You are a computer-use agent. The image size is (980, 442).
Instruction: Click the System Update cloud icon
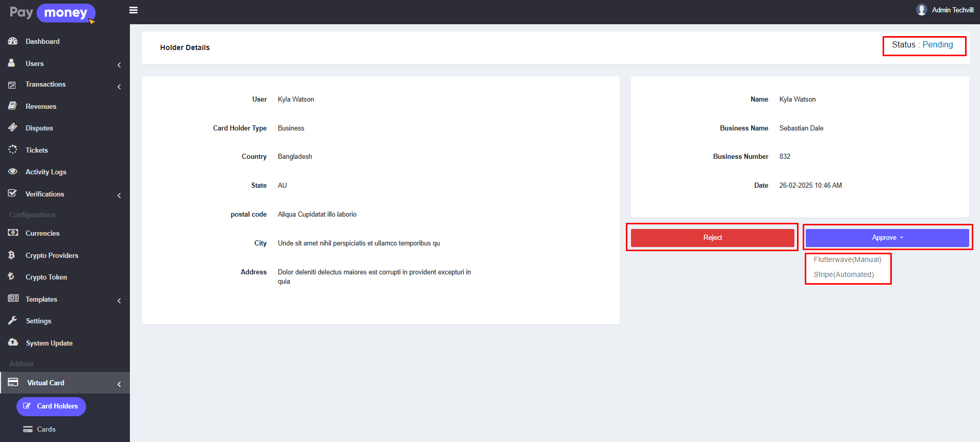tap(13, 342)
